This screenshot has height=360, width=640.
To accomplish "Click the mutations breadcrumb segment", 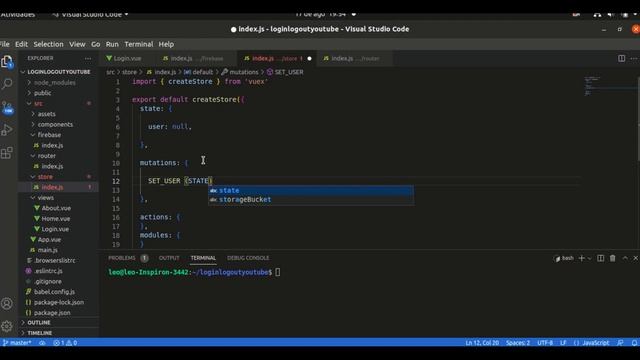I will (x=244, y=72).
